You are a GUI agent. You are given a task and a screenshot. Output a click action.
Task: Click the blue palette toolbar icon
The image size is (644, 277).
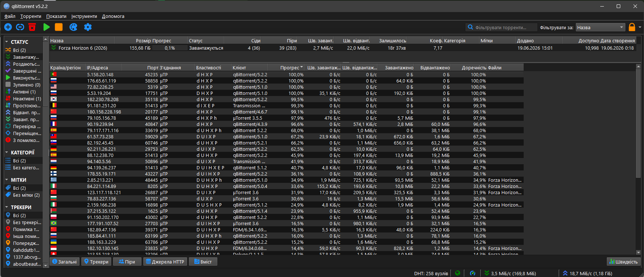73,27
